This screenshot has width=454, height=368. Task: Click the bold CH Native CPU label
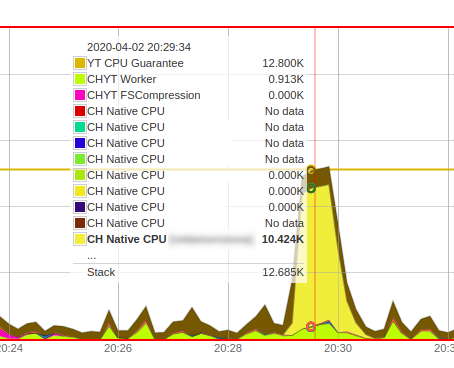127,239
